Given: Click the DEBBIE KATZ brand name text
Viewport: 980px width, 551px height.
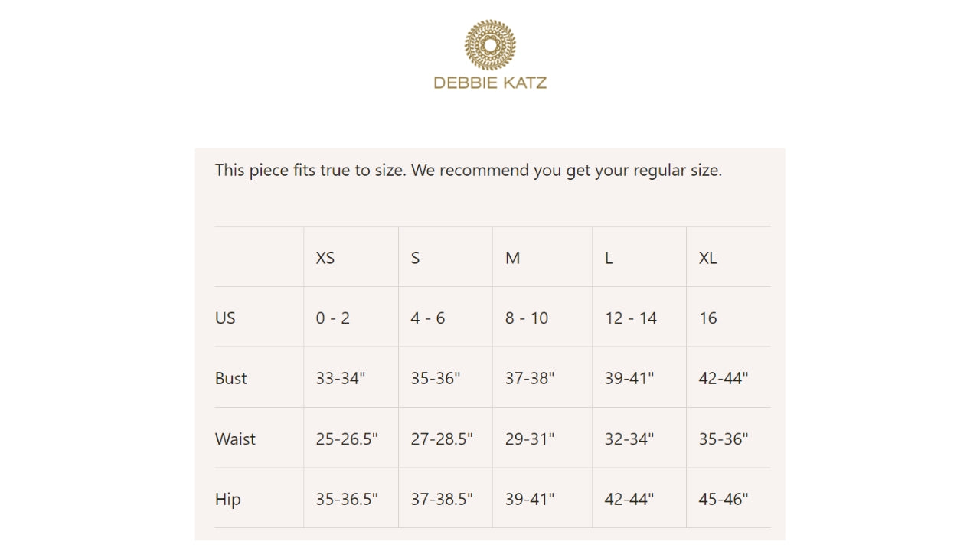Looking at the screenshot, I should [x=490, y=83].
